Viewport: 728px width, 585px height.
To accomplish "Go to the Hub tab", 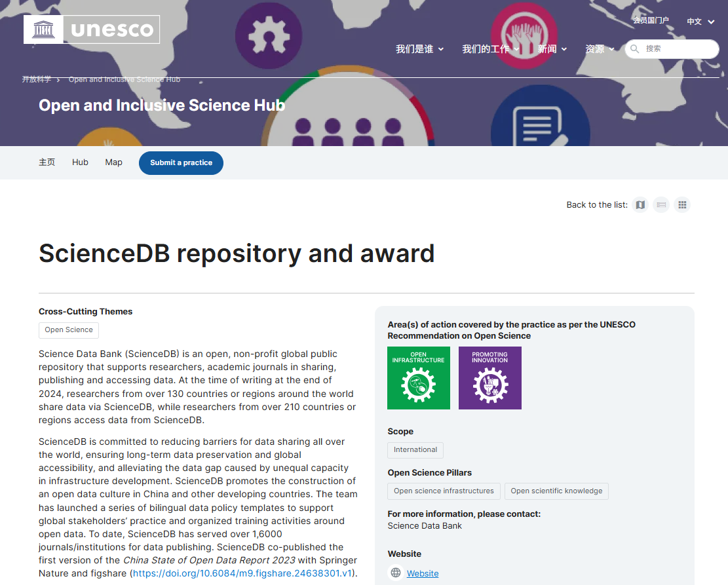I will pyautogui.click(x=80, y=162).
